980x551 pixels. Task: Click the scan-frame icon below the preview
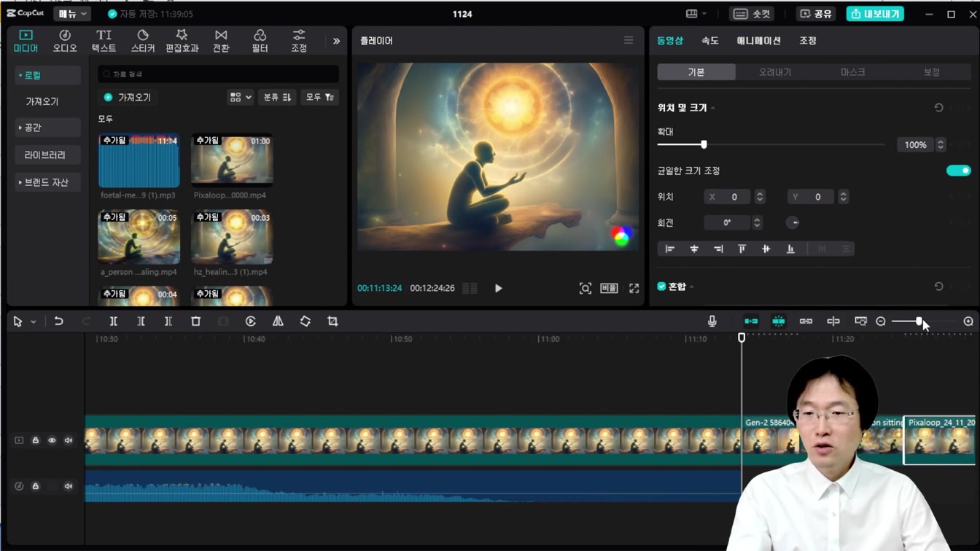tap(586, 289)
